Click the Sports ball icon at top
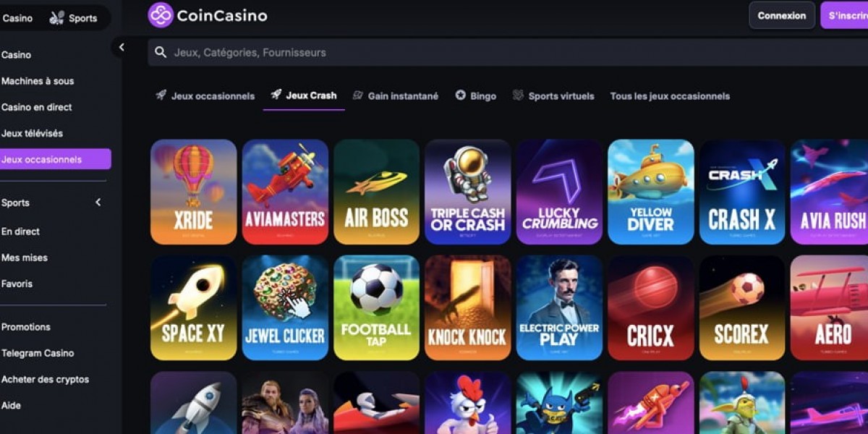The height and width of the screenshot is (434, 868). (56, 18)
